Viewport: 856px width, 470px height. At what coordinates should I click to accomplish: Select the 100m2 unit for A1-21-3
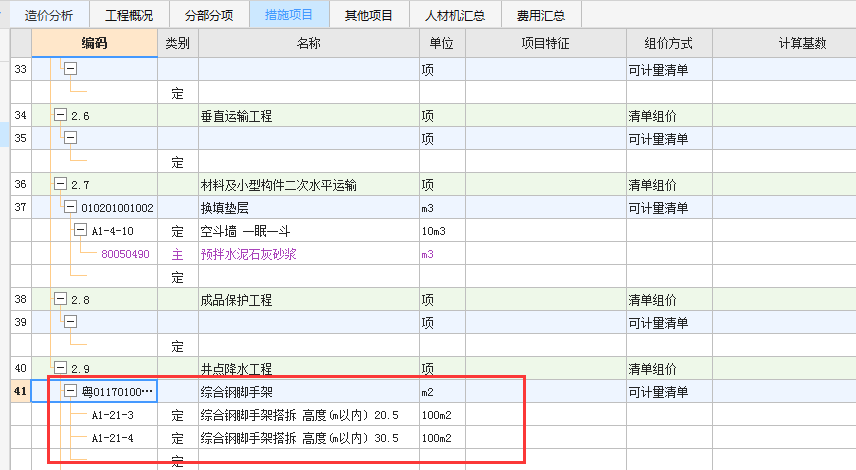442,415
